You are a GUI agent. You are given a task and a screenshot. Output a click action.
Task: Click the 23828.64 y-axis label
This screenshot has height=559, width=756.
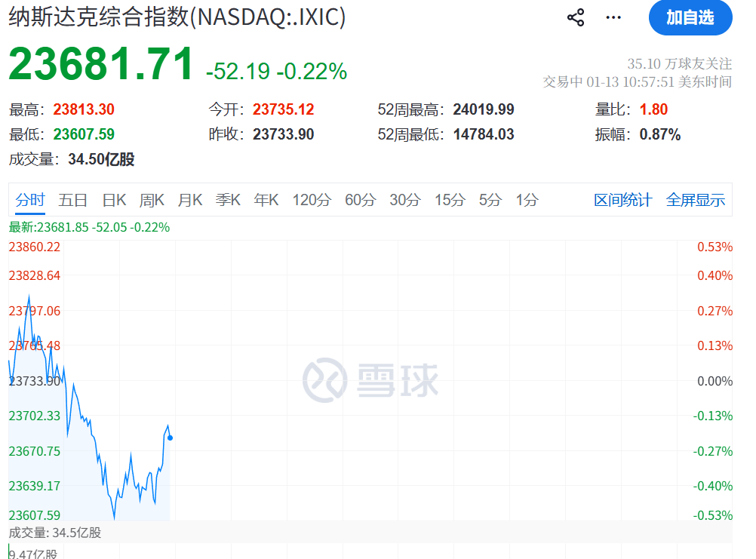[35, 275]
